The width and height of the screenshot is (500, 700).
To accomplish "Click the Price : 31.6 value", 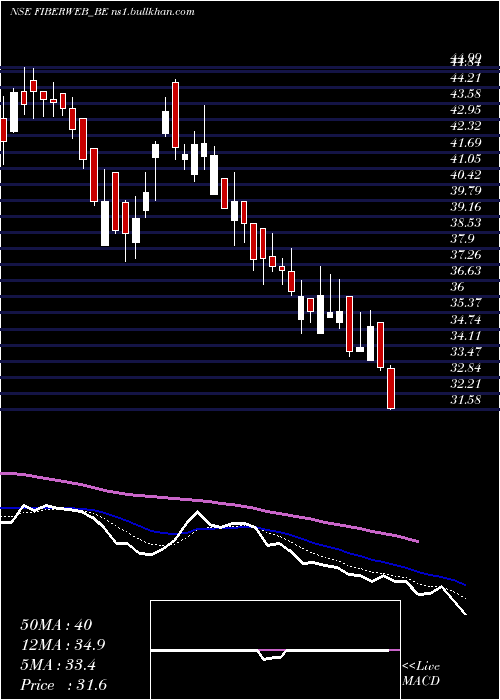I will 63,685.
